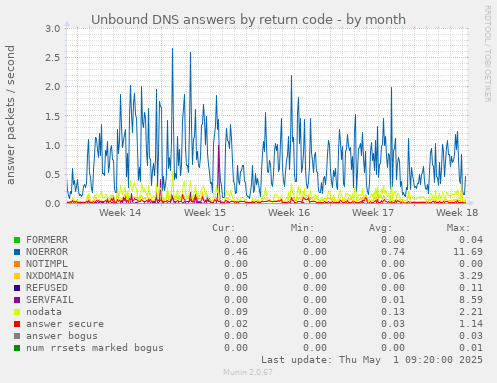Click NXDOMAIN max value 3.29
This screenshot has width=497, height=383.
click(471, 276)
